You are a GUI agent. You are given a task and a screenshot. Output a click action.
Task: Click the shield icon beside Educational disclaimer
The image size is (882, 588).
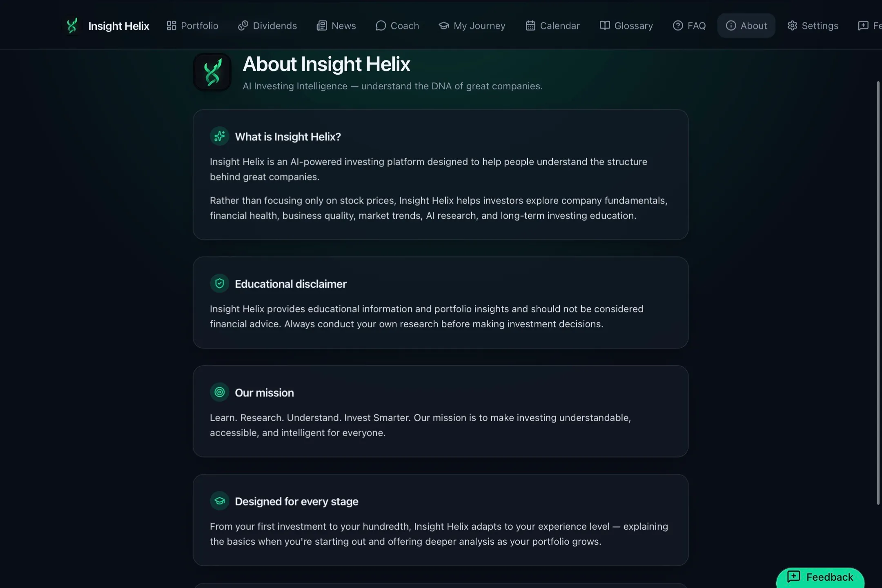tap(220, 284)
